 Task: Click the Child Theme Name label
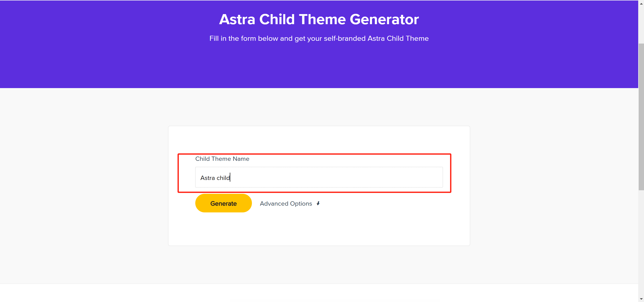[222, 159]
